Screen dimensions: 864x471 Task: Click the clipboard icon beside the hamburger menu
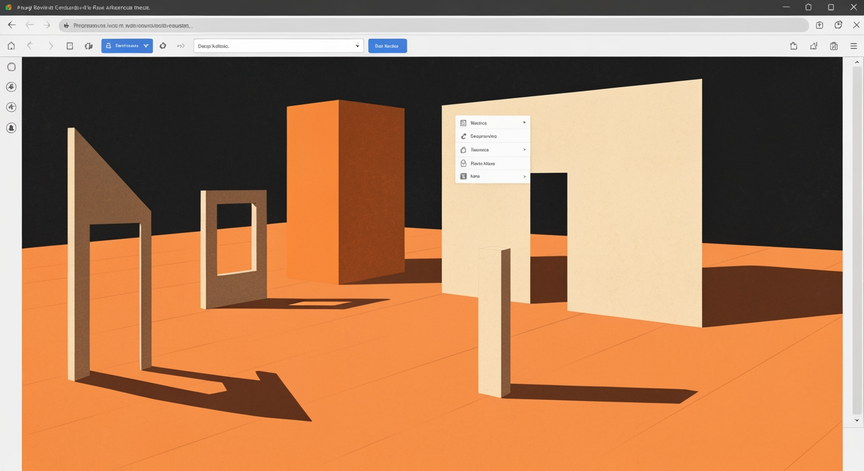[x=834, y=46]
